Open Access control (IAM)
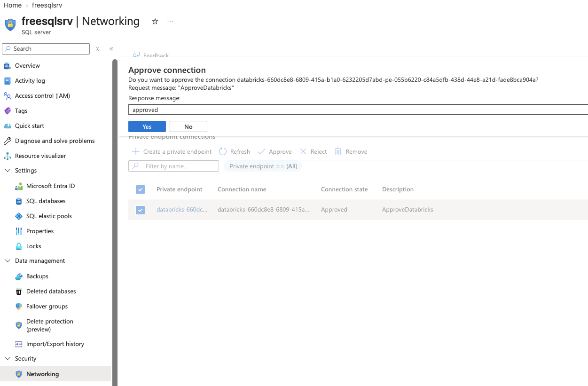588x386 pixels. coord(42,96)
